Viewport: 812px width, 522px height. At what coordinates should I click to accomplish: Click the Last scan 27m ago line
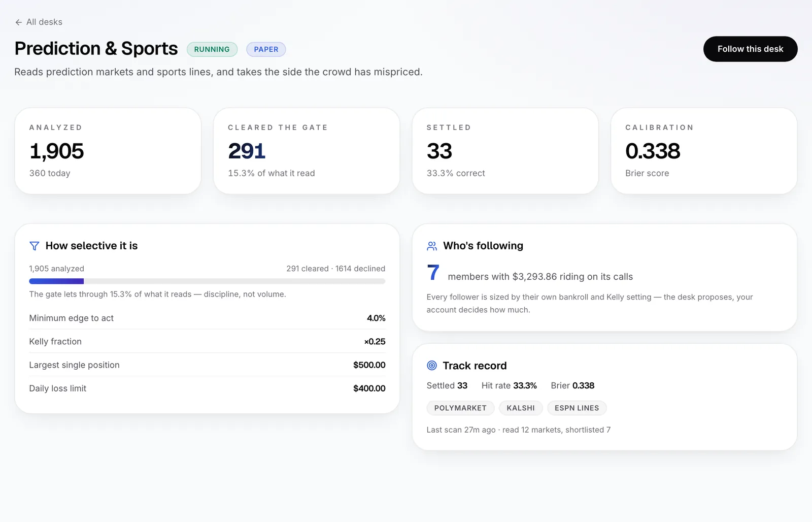click(x=518, y=430)
